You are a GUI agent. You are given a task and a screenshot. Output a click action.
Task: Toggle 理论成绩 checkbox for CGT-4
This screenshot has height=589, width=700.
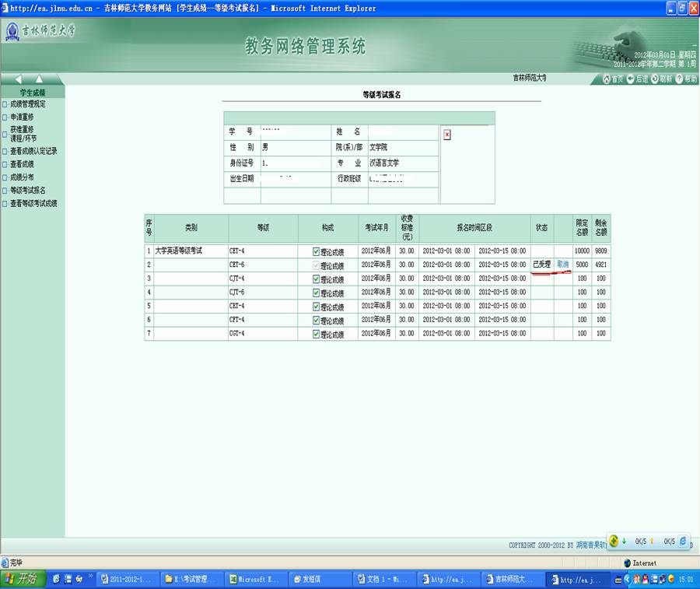coord(316,334)
